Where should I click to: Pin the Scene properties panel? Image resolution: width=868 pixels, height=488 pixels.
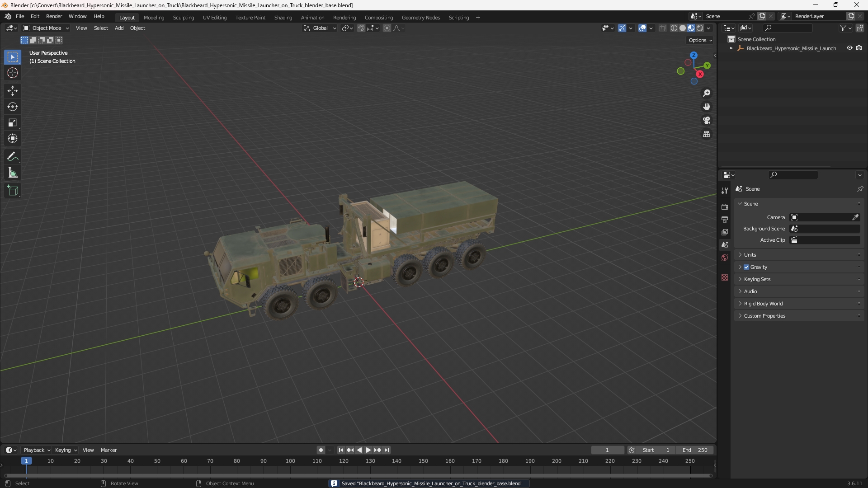point(860,189)
